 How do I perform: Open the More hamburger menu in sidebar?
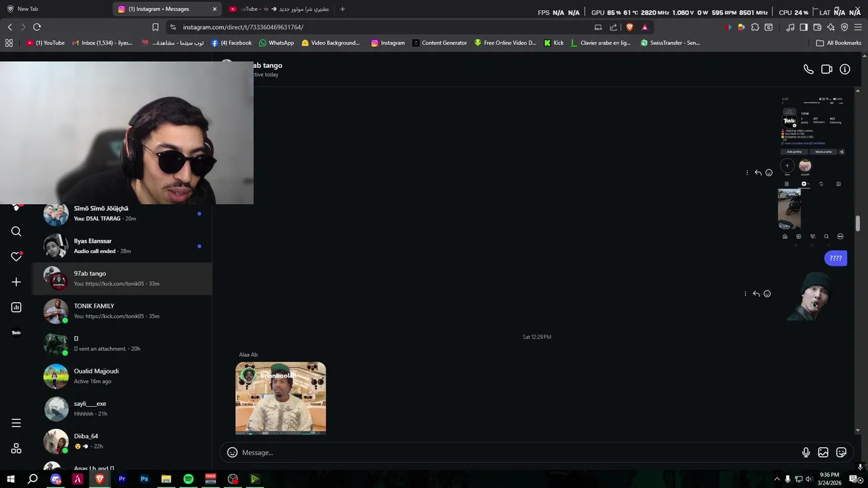[16, 423]
